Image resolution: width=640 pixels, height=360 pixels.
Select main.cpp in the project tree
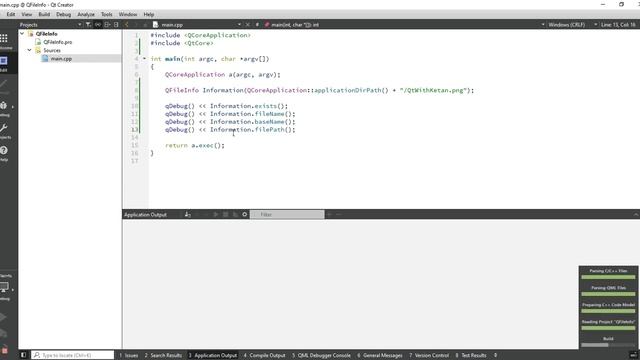[x=61, y=59]
